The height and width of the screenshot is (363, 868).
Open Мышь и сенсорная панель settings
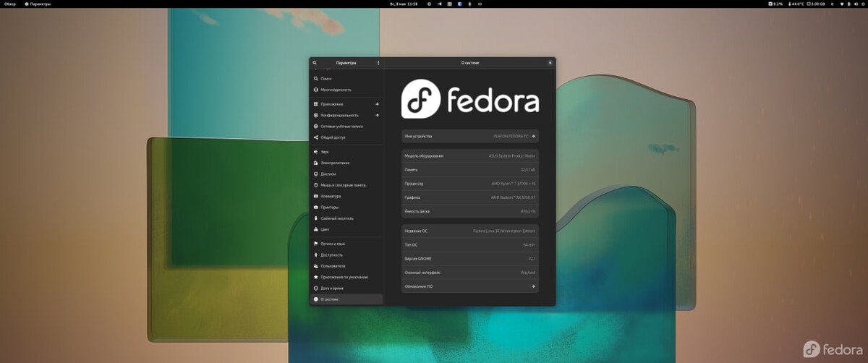(x=346, y=185)
